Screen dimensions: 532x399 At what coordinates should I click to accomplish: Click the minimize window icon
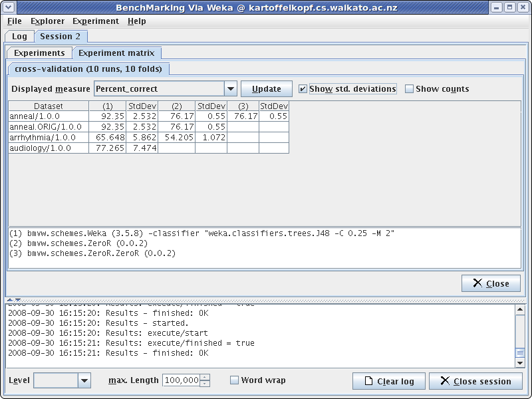coord(496,7)
